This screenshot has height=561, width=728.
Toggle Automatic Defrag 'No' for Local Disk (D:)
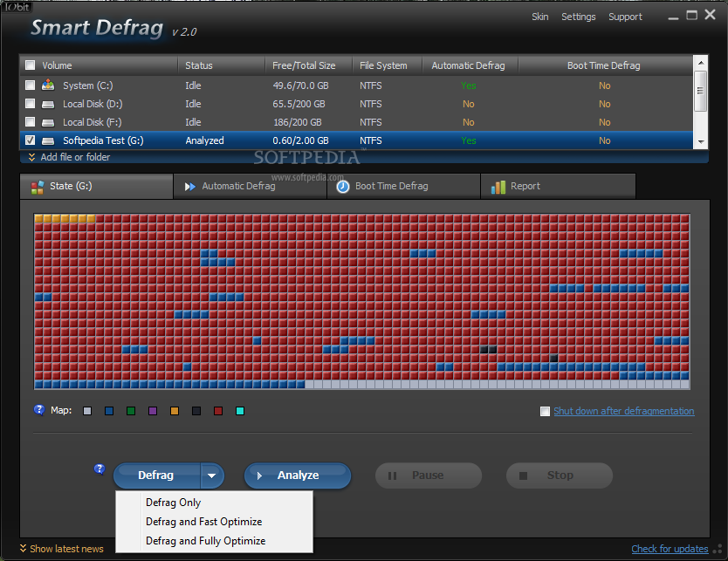pyautogui.click(x=469, y=105)
